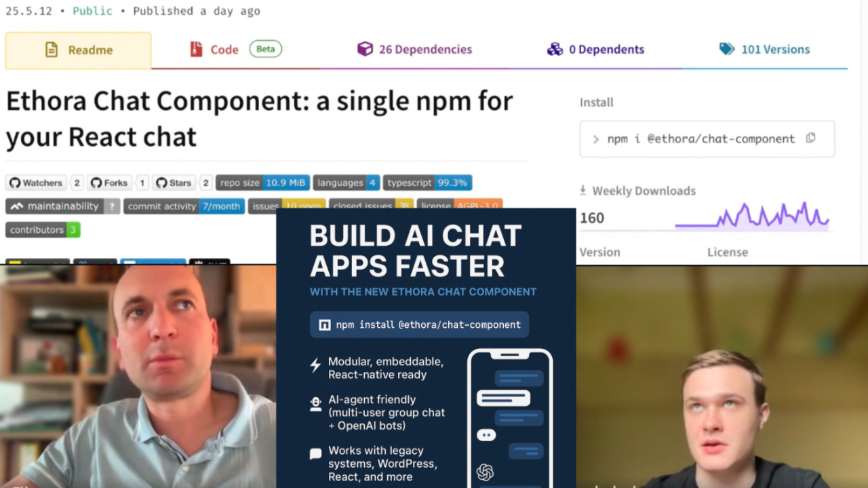Image resolution: width=868 pixels, height=488 pixels.
Task: Click the Ethora Chat Component heading
Action: 260,119
